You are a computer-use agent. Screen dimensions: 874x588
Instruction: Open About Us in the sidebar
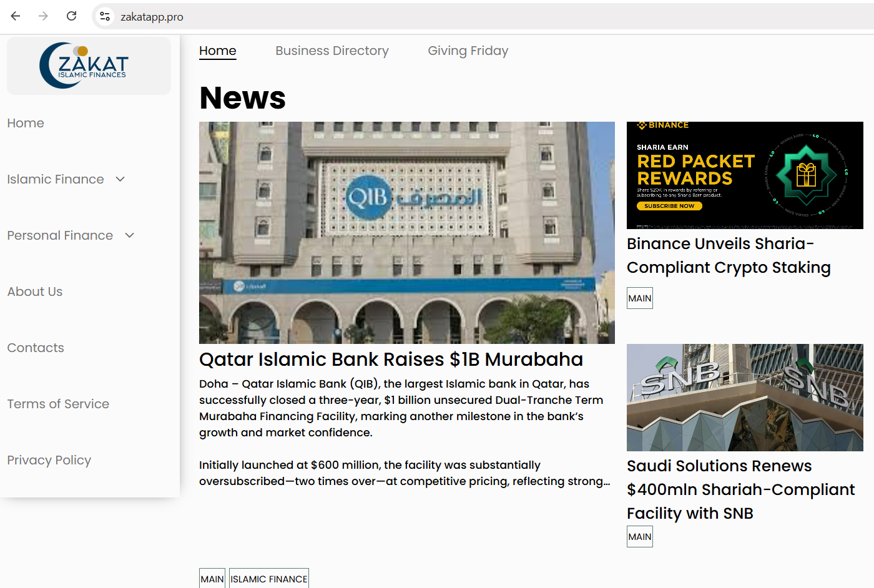[35, 292]
